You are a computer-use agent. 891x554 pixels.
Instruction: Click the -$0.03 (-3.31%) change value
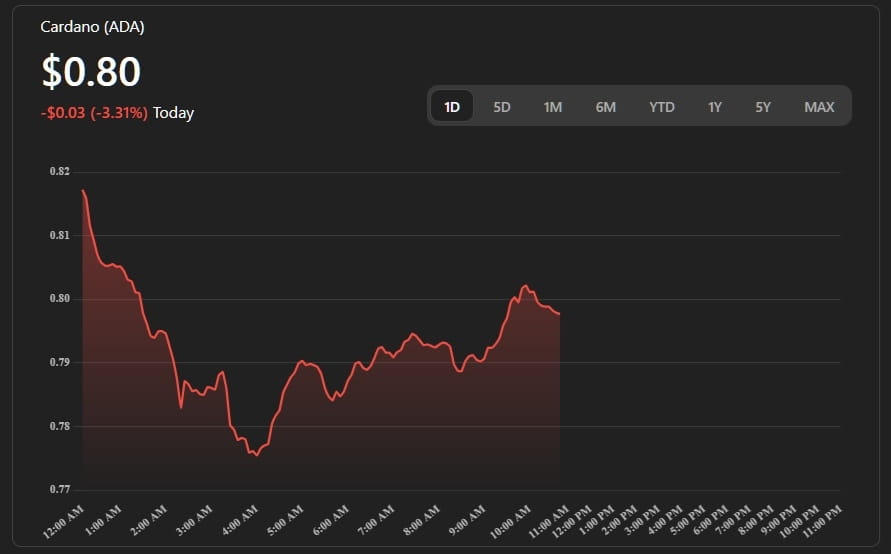tap(94, 113)
